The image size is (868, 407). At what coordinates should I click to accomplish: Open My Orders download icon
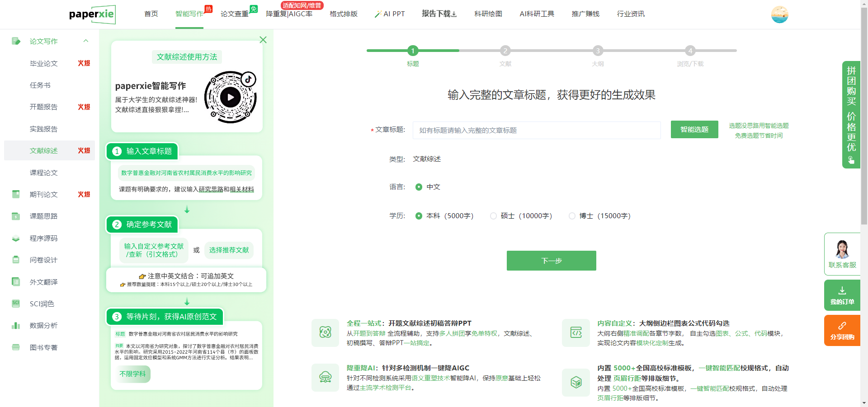coord(842,290)
